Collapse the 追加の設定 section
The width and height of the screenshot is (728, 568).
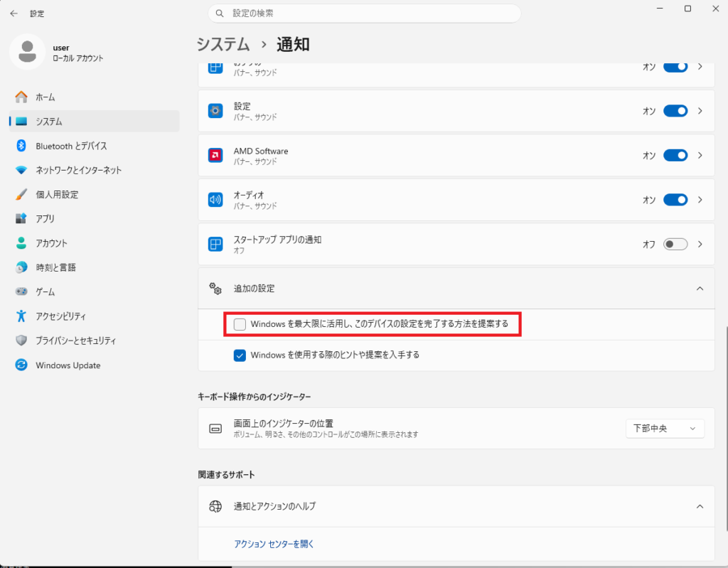(x=700, y=289)
